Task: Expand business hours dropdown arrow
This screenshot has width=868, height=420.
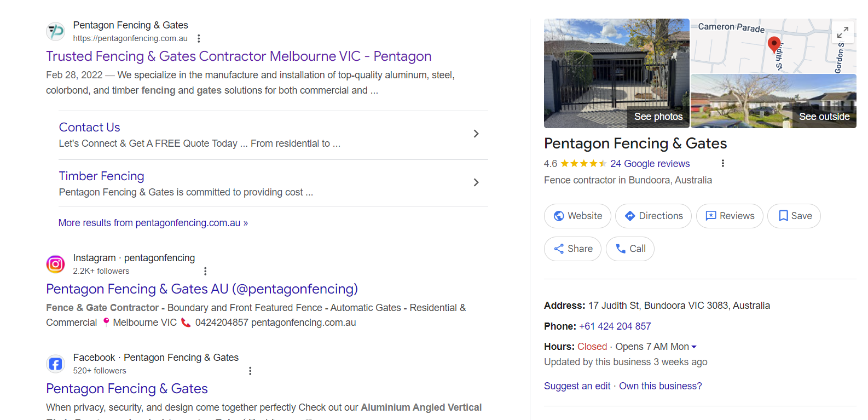Action: (694, 347)
